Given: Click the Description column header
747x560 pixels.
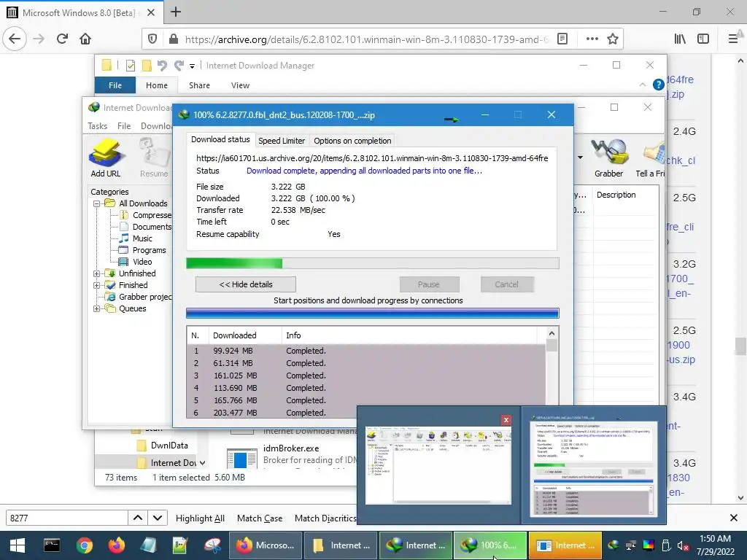Looking at the screenshot, I should pyautogui.click(x=616, y=195).
